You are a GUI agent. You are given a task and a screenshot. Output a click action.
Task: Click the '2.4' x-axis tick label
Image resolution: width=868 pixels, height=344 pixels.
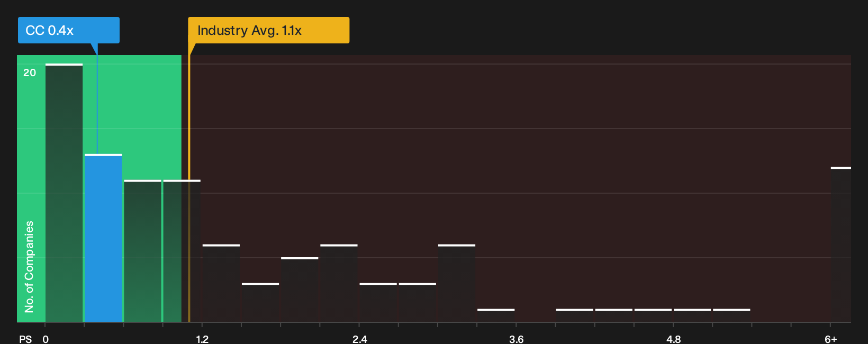(x=359, y=339)
